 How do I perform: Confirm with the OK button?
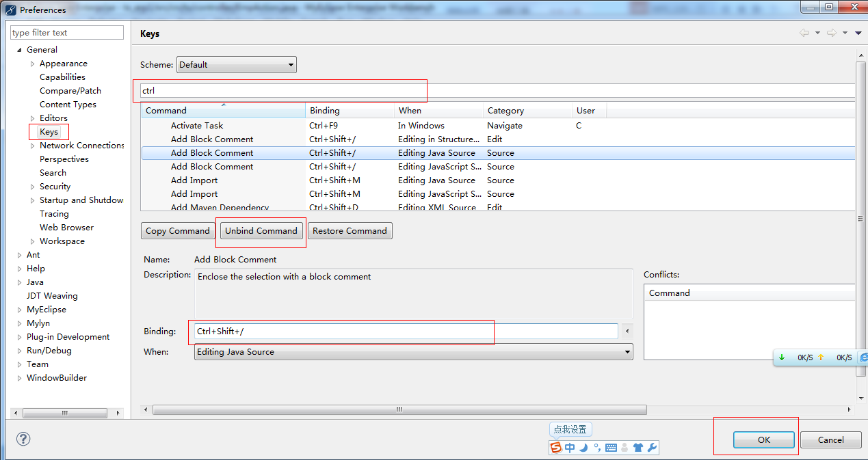click(764, 439)
